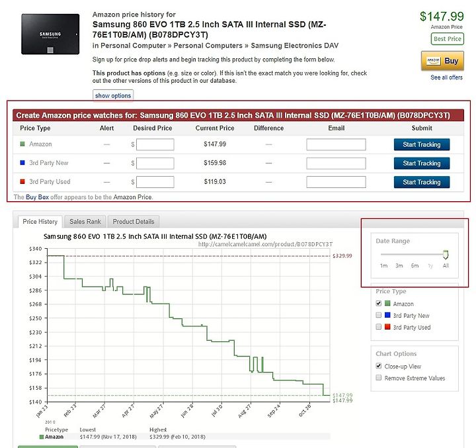Click the Date Range slider handle
The height and width of the screenshot is (448, 476).
tap(446, 254)
